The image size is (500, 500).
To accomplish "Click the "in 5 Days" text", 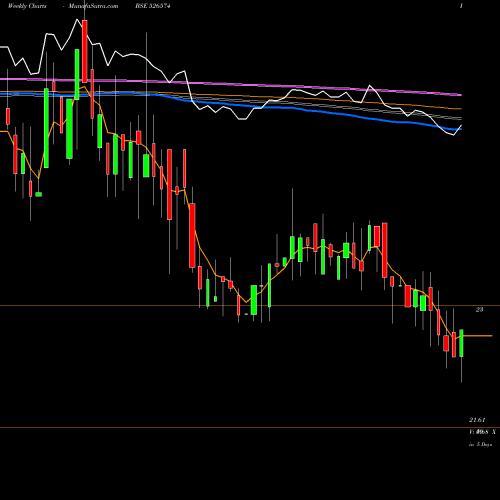I will click(480, 444).
